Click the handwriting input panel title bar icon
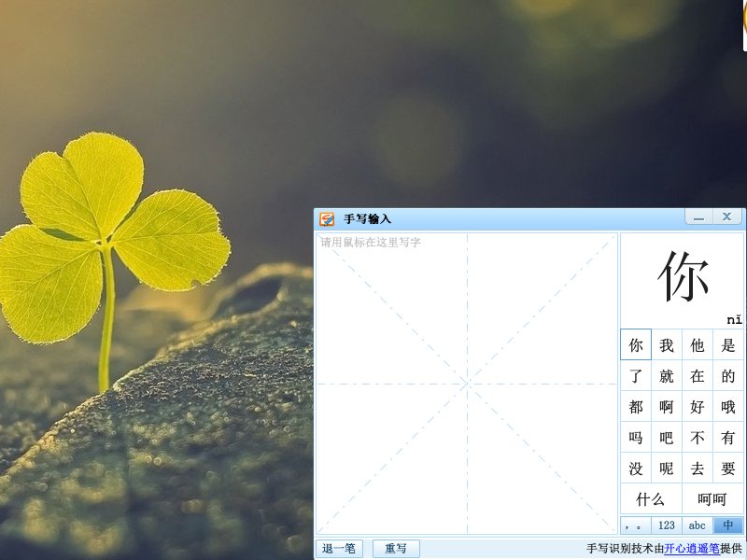 coord(329,216)
